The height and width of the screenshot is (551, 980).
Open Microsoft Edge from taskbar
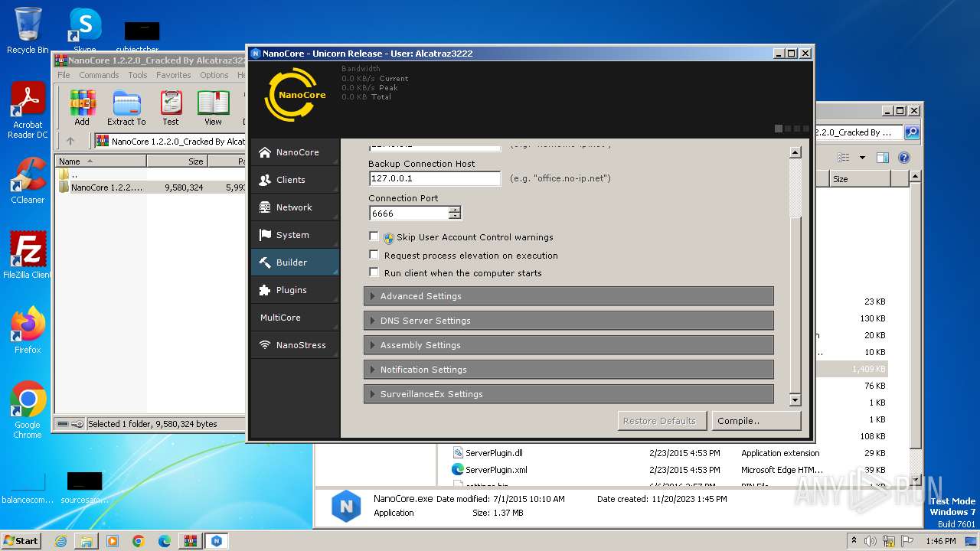click(165, 541)
